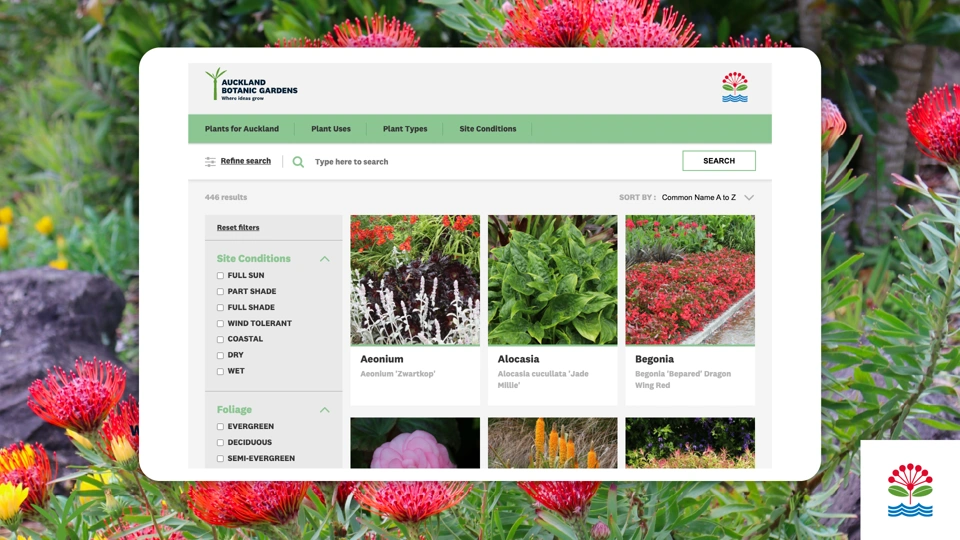Click the Refine search link
Viewport: 960px width, 540px height.
pos(246,161)
